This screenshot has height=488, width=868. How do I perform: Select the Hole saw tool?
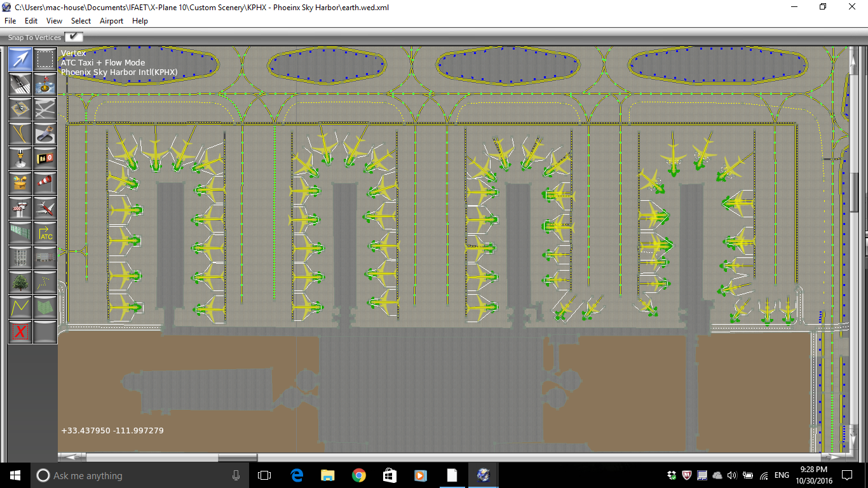(x=45, y=133)
